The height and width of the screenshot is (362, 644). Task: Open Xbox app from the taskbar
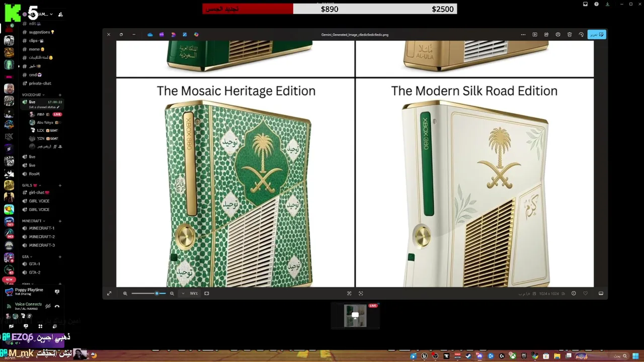click(x=513, y=356)
